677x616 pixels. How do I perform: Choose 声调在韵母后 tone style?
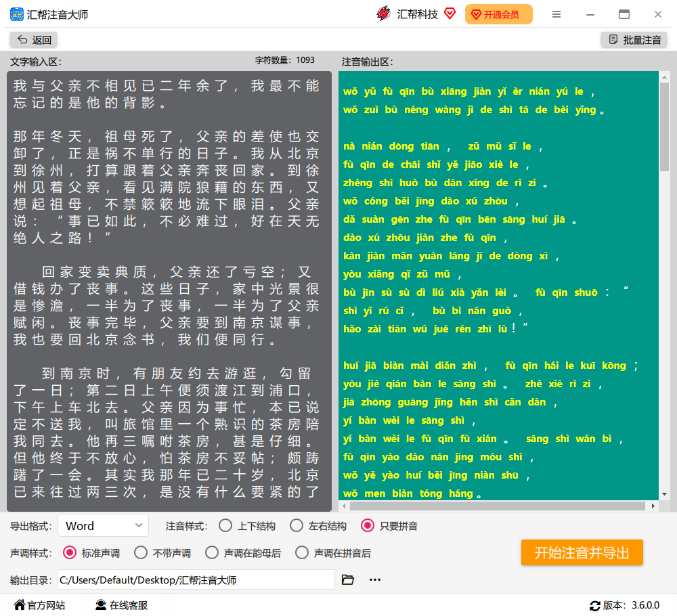(243, 553)
